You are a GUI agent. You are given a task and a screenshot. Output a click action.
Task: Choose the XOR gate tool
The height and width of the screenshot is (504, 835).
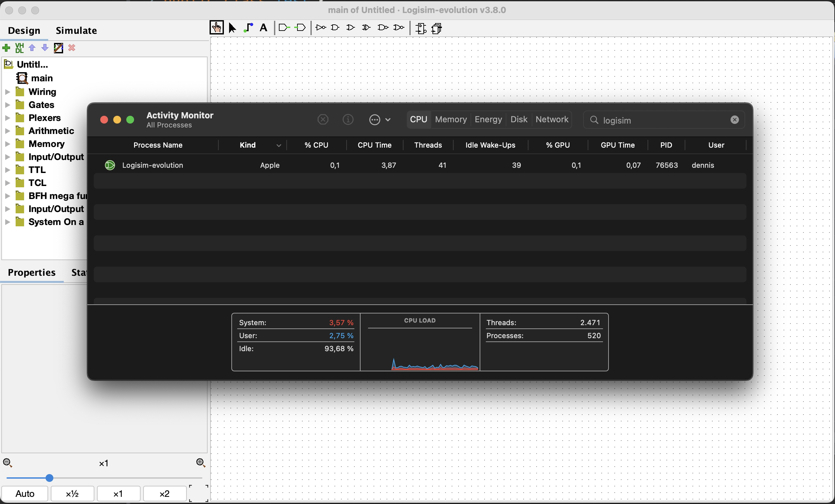[366, 28]
